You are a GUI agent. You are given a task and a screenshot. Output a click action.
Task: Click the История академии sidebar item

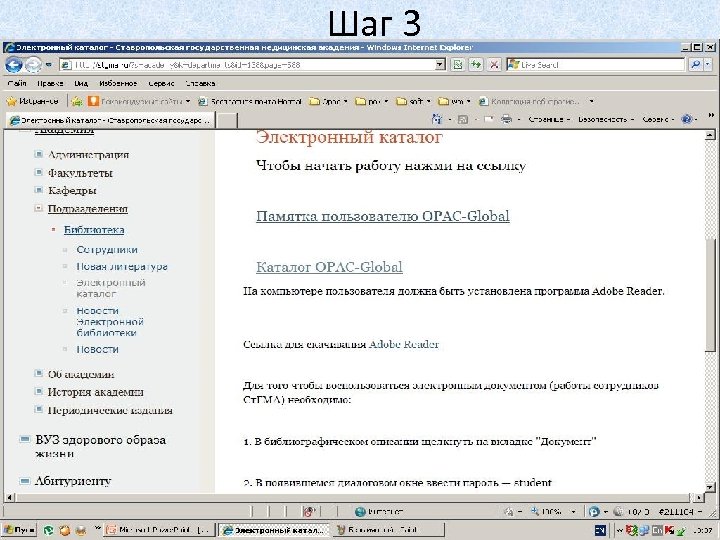click(x=96, y=392)
